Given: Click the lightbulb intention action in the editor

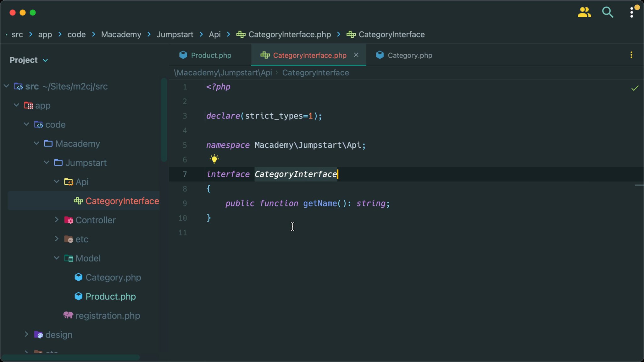Looking at the screenshot, I should point(214,159).
